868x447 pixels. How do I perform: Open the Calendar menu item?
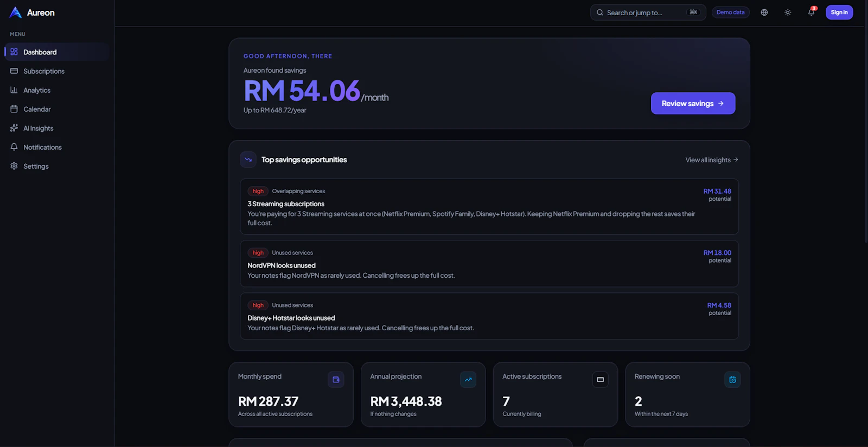click(57, 109)
